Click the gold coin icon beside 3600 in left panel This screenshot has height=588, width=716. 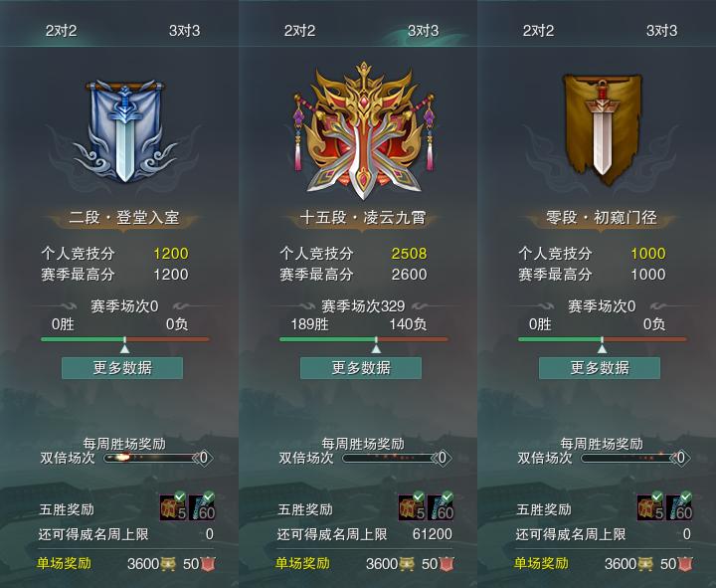tap(167, 564)
